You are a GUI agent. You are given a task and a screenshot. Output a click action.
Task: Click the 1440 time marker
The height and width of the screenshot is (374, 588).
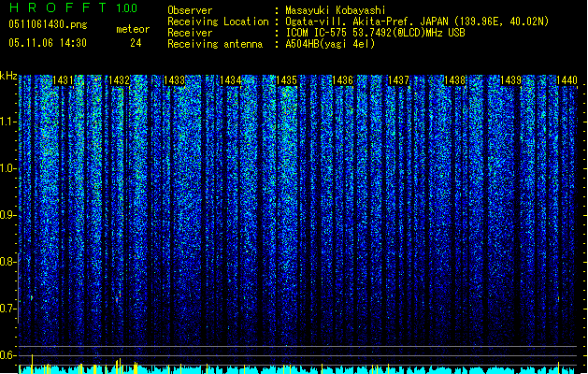tap(566, 80)
